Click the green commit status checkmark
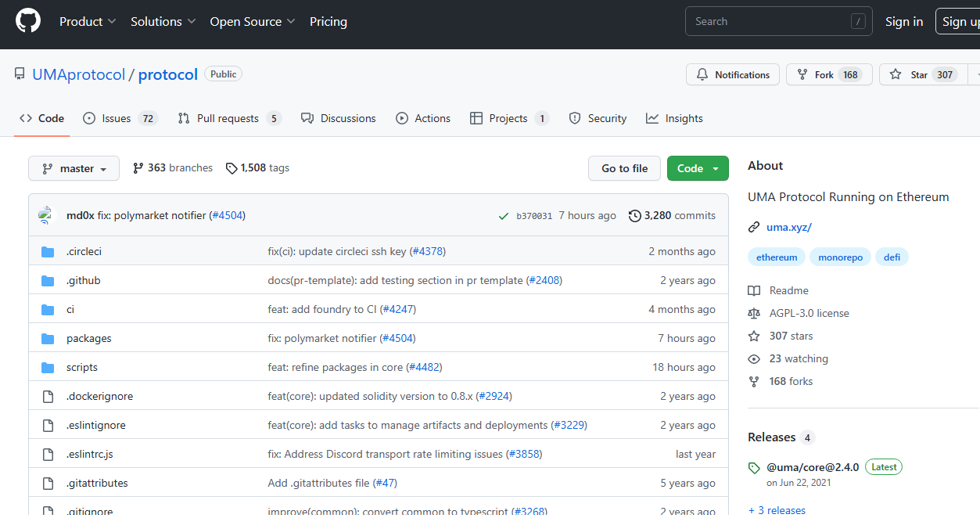 504,216
